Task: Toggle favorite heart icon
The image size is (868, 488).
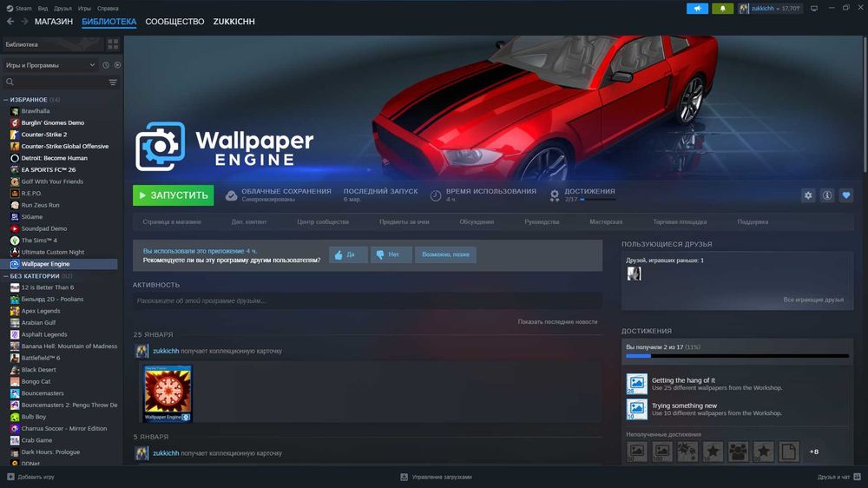Action: tap(845, 195)
